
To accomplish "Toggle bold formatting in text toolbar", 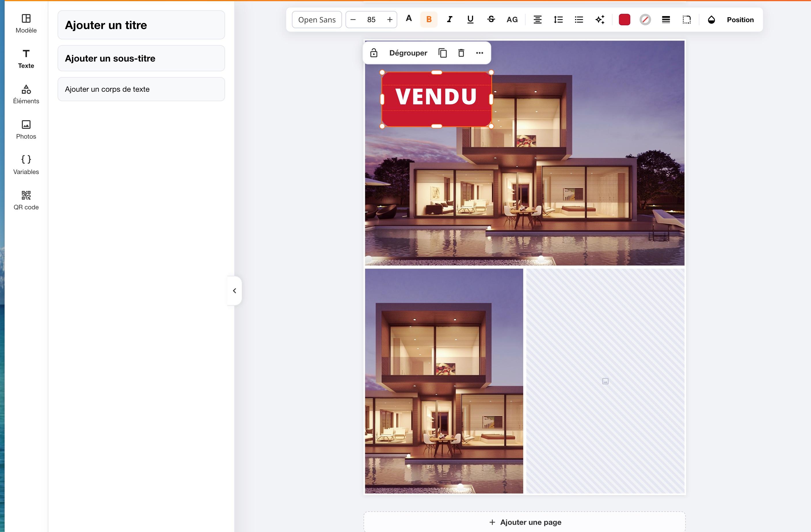I will (x=429, y=20).
